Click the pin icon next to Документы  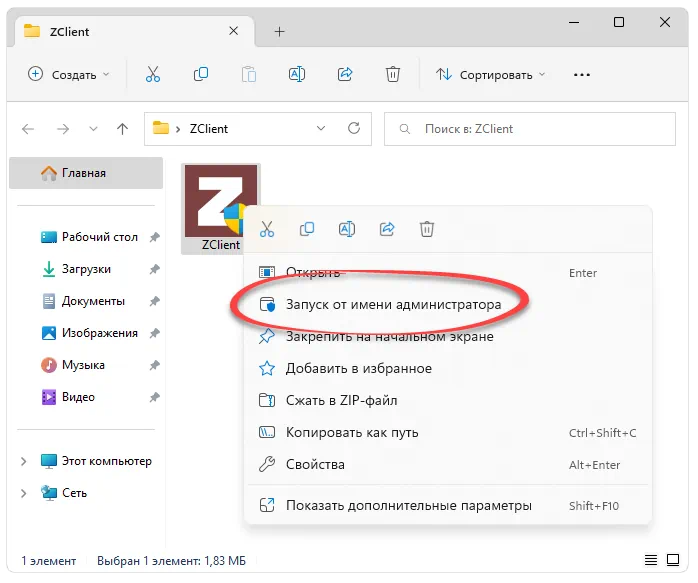154,301
